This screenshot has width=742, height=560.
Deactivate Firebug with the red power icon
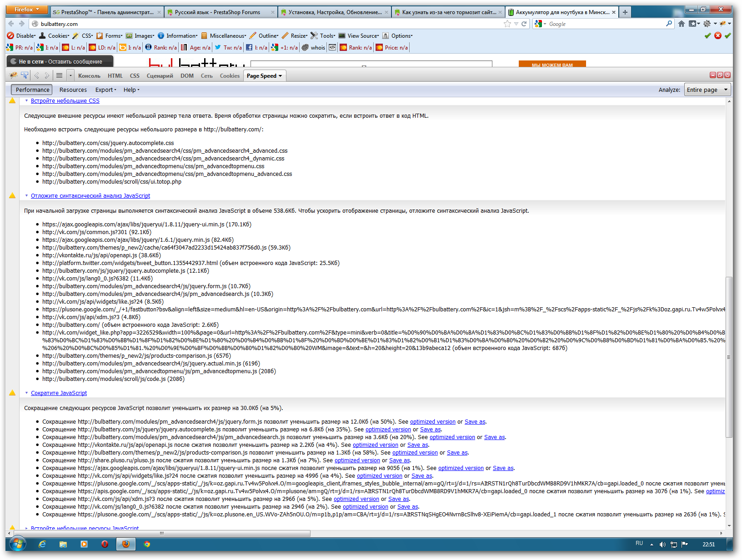click(727, 75)
